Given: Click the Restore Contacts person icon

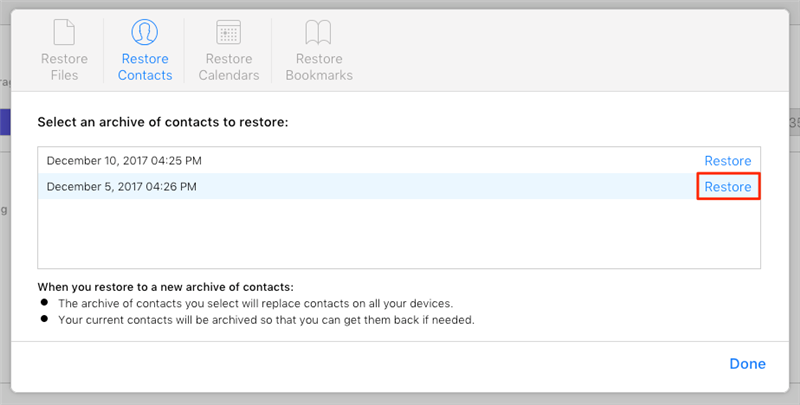Looking at the screenshot, I should tap(146, 32).
